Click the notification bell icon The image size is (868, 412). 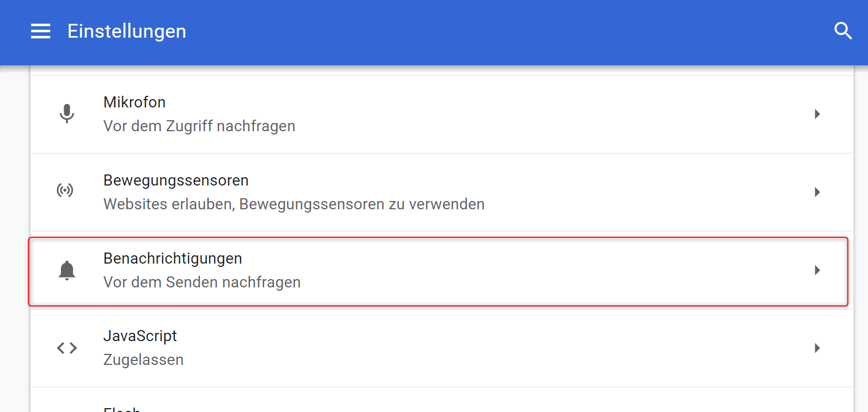pyautogui.click(x=67, y=270)
